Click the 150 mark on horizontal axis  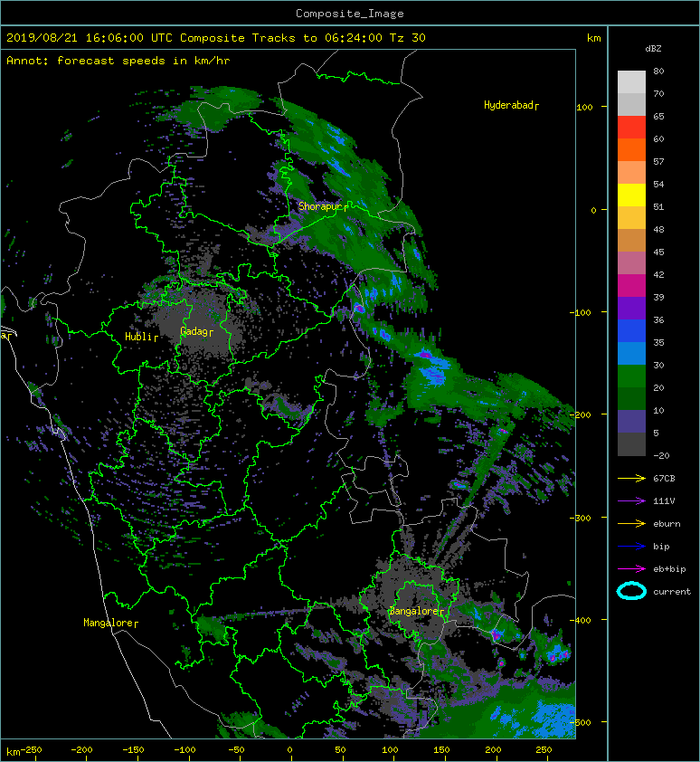(441, 750)
